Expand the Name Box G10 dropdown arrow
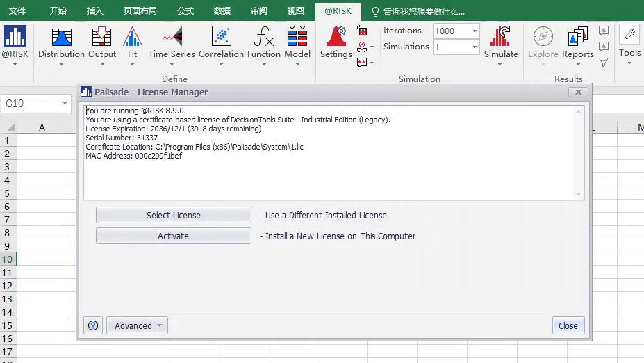This screenshot has width=644, height=363. coord(65,103)
